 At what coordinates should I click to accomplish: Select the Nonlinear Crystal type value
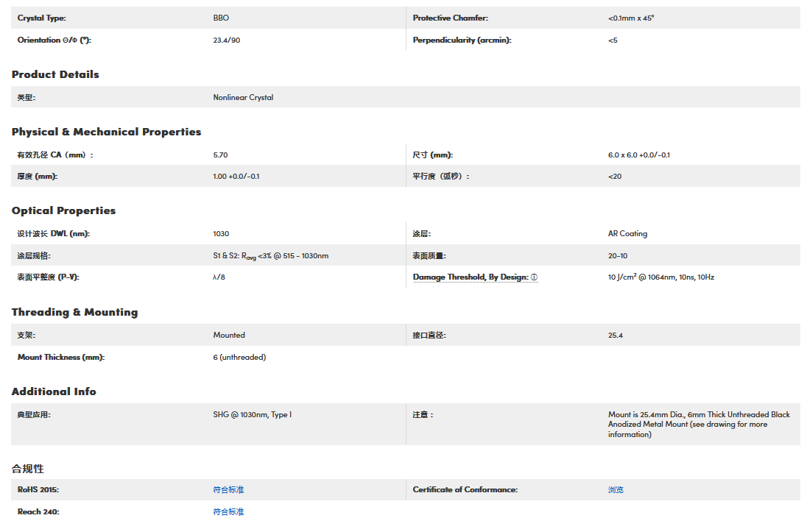[x=243, y=97]
